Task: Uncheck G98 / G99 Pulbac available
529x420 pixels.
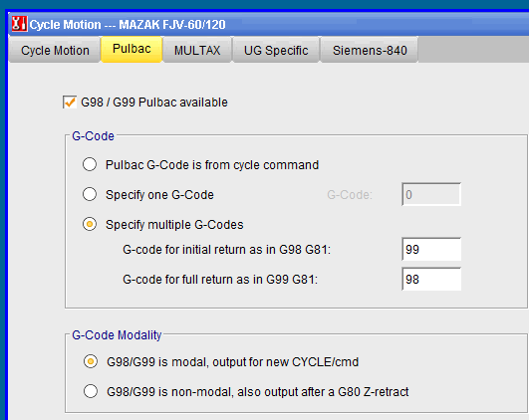Action: point(70,103)
